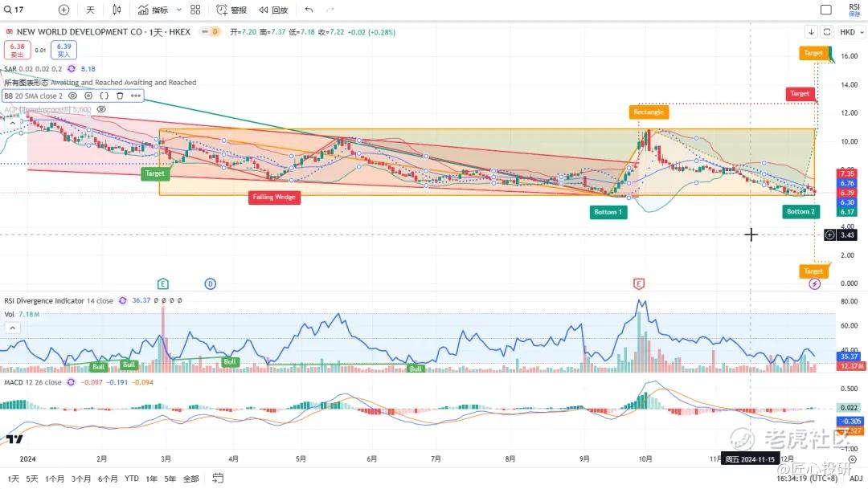Click the Bottom 2 pattern label
The image size is (868, 489).
(x=800, y=211)
